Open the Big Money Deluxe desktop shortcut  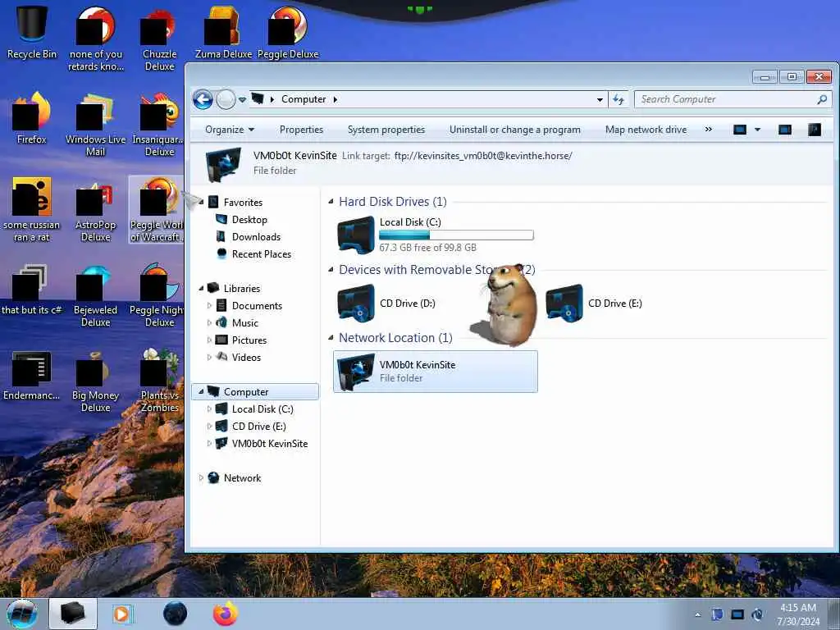point(95,381)
